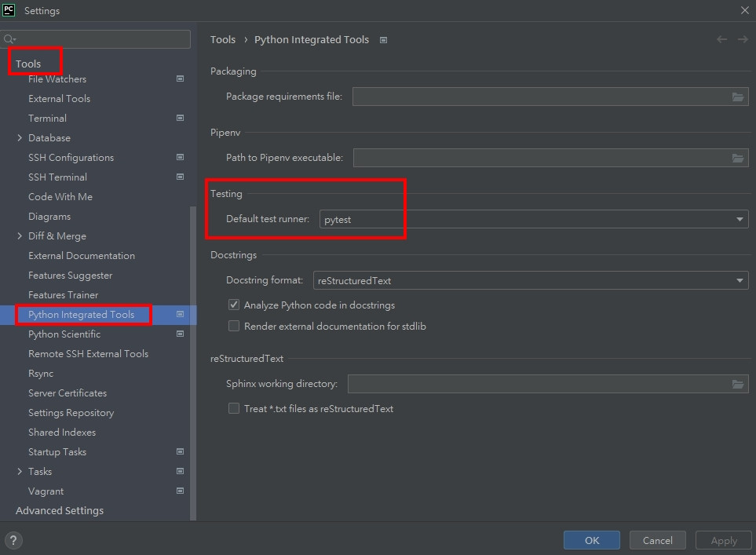Click the project-level icon beside SSH Terminal

180,177
